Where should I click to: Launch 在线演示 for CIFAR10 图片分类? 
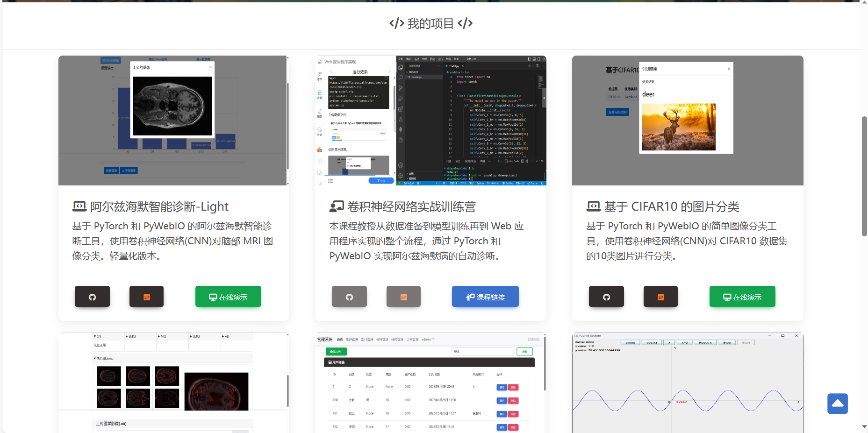pyautogui.click(x=742, y=297)
